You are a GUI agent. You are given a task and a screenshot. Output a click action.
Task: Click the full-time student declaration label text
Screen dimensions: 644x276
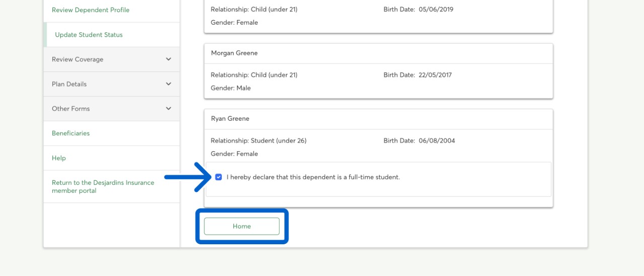pyautogui.click(x=313, y=177)
